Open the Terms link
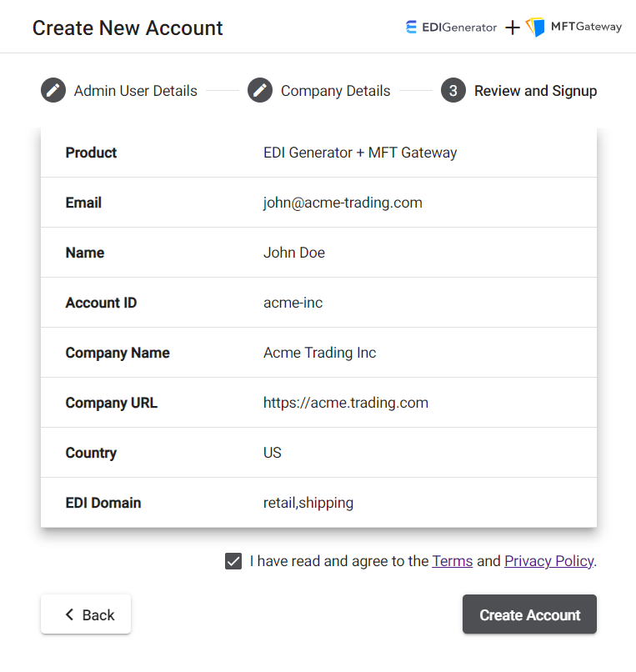The height and width of the screenshot is (672, 636). [x=452, y=561]
